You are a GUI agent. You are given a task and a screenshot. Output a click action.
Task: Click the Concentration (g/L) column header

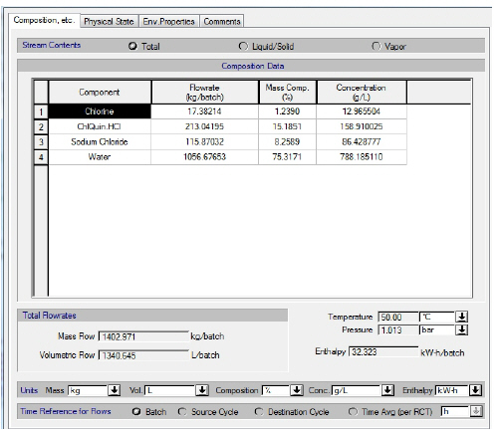click(x=362, y=93)
